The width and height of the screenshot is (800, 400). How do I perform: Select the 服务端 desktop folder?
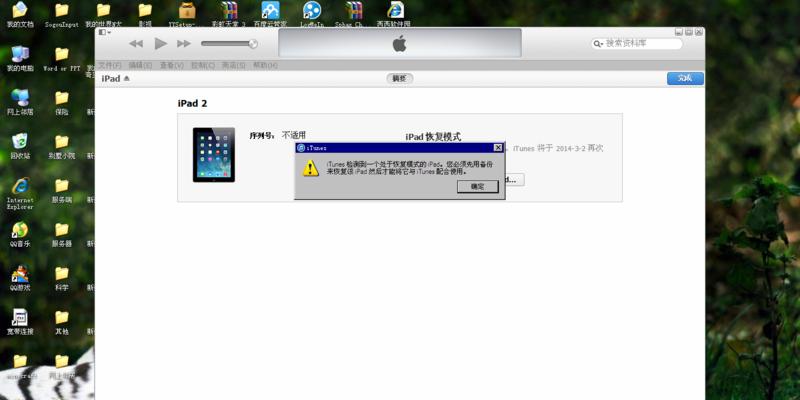coord(62,190)
